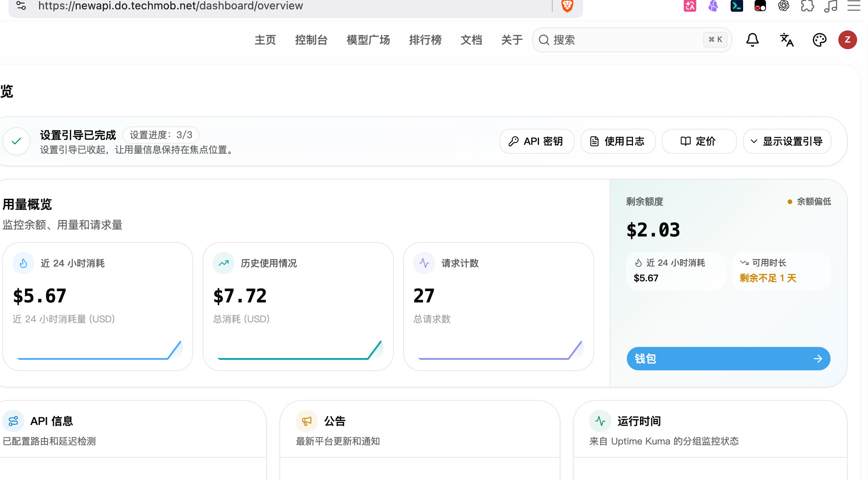
Task: Open 关于 in the top navigation
Action: coord(512,40)
